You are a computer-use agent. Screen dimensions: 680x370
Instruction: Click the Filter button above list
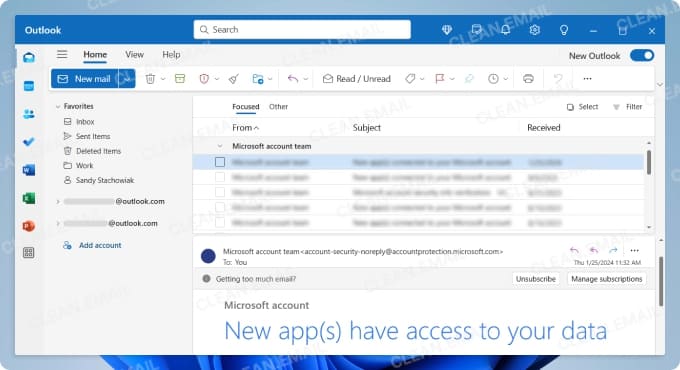(x=628, y=107)
